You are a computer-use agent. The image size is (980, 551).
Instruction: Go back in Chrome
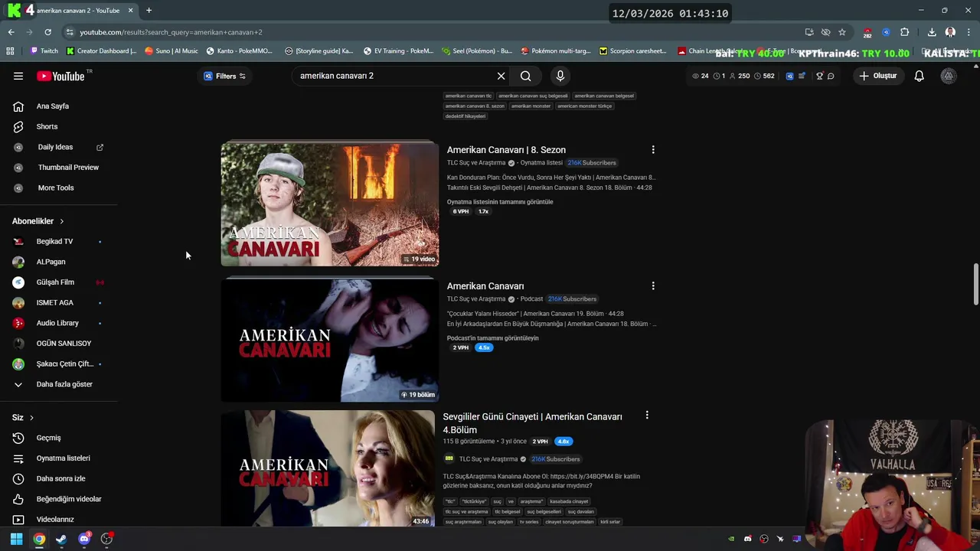(x=11, y=32)
